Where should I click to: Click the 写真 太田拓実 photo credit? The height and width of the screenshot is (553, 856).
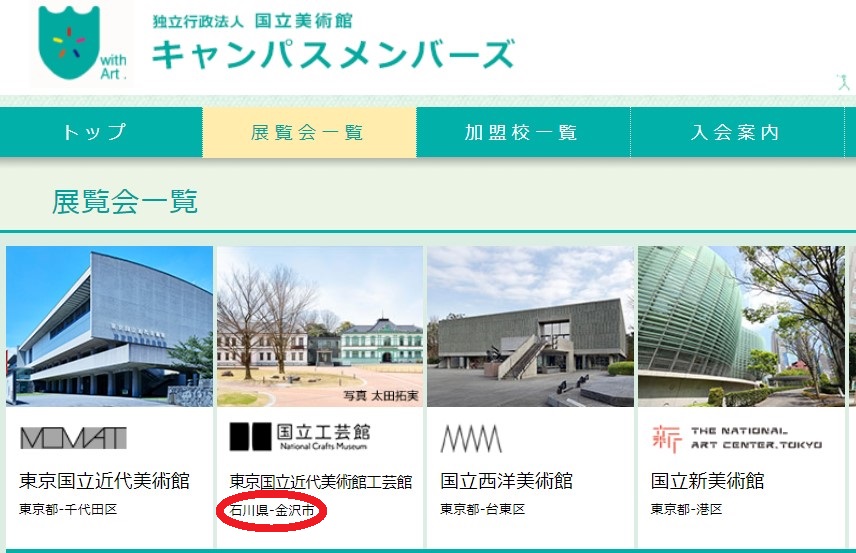[381, 396]
